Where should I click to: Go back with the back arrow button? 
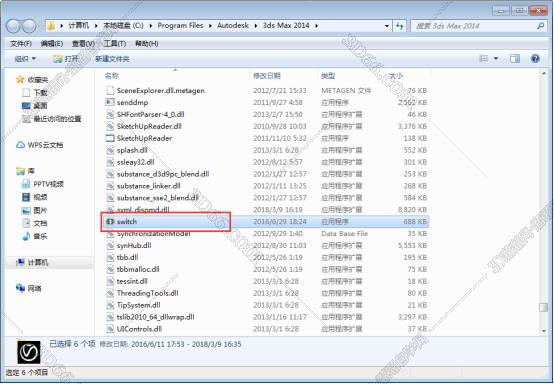pyautogui.click(x=13, y=26)
